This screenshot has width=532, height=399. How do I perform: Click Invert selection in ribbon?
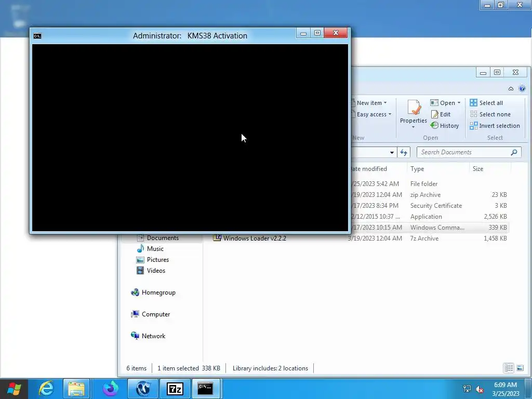[495, 126]
